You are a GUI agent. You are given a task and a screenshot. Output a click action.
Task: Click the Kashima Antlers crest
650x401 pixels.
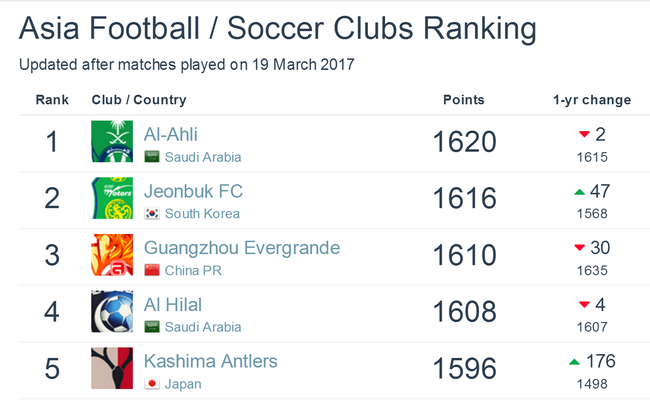112,368
